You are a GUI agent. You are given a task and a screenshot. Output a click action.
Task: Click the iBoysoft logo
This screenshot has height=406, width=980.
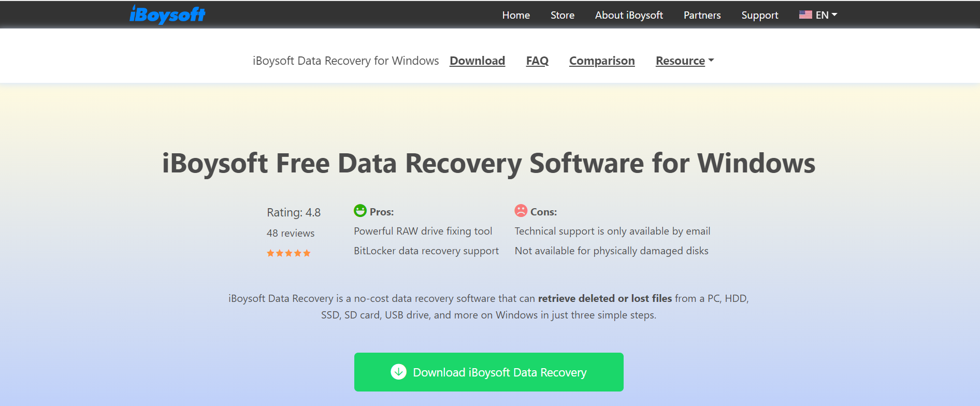coord(167,15)
